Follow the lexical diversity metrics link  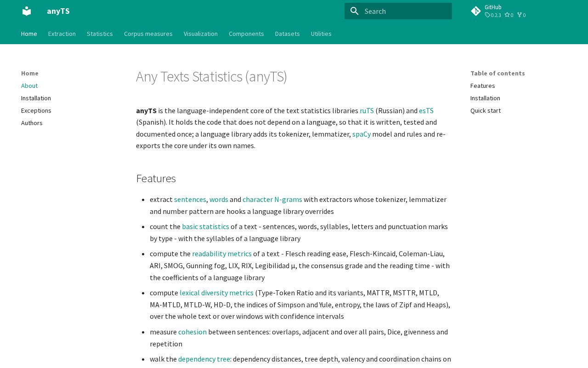click(x=216, y=293)
